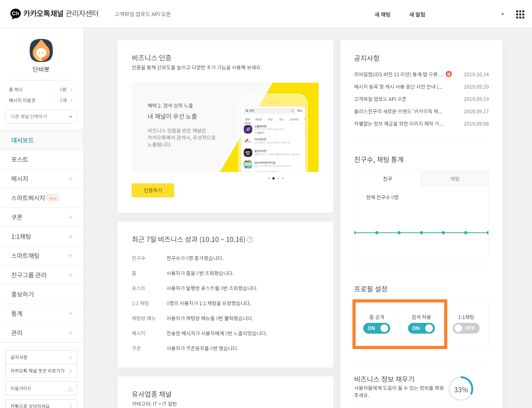Turn off the 홈 공개 switch
The width and height of the screenshot is (532, 408).
point(377,328)
